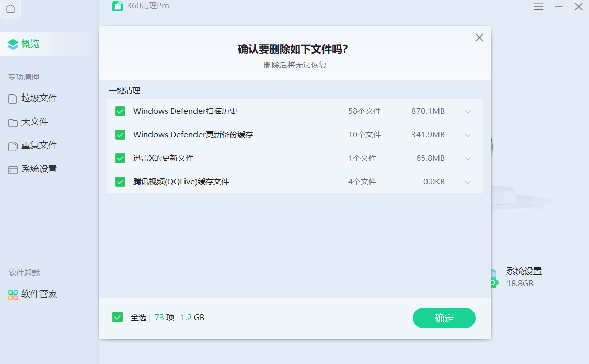Image resolution: width=589 pixels, height=364 pixels.
Task: Close the delete confirmation dialog
Action: point(479,38)
